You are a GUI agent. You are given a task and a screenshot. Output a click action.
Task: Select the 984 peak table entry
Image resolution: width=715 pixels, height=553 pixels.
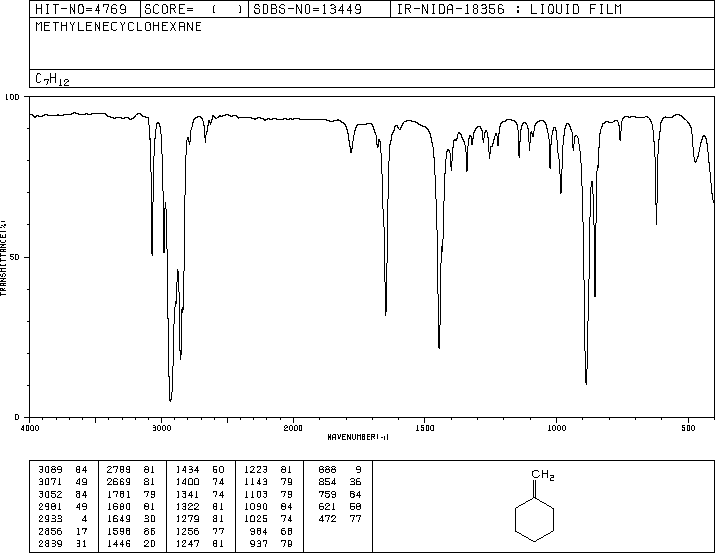271,531
